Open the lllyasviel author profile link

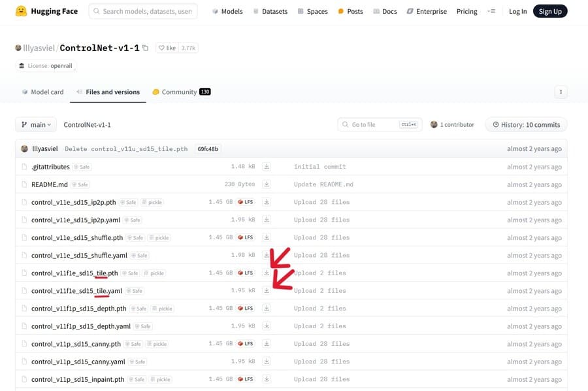[x=39, y=48]
